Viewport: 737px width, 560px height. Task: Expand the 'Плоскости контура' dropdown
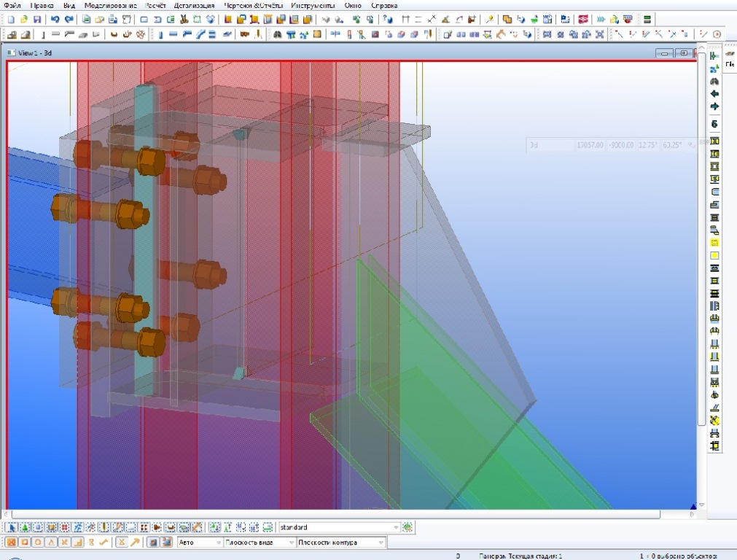click(381, 542)
